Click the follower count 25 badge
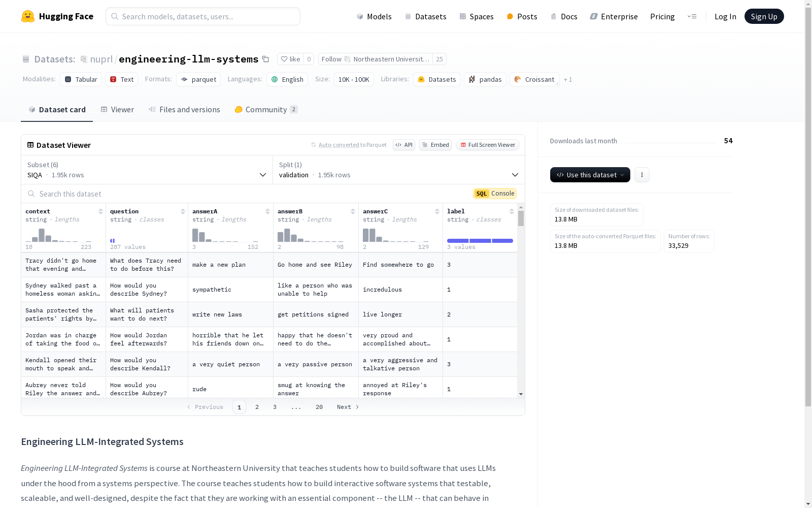Screen dimensions: 812x508 pyautogui.click(x=439, y=59)
